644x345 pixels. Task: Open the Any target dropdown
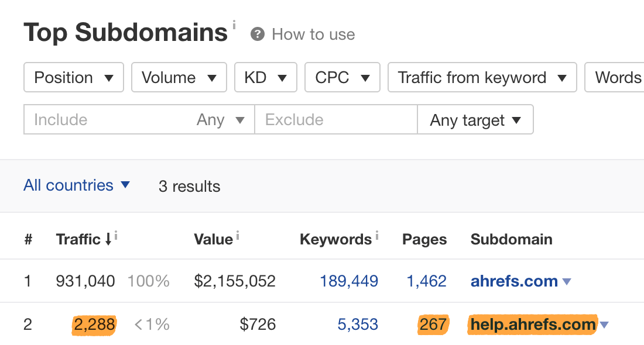tap(475, 120)
